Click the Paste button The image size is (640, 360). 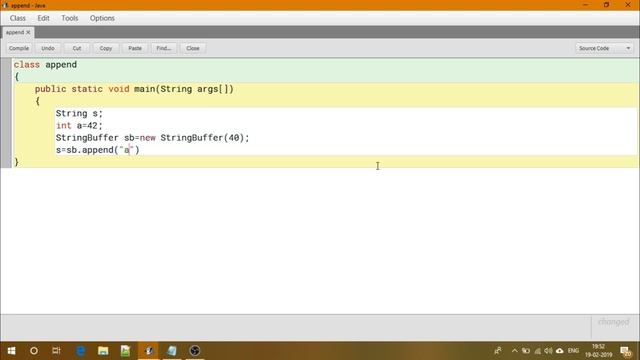coord(135,48)
